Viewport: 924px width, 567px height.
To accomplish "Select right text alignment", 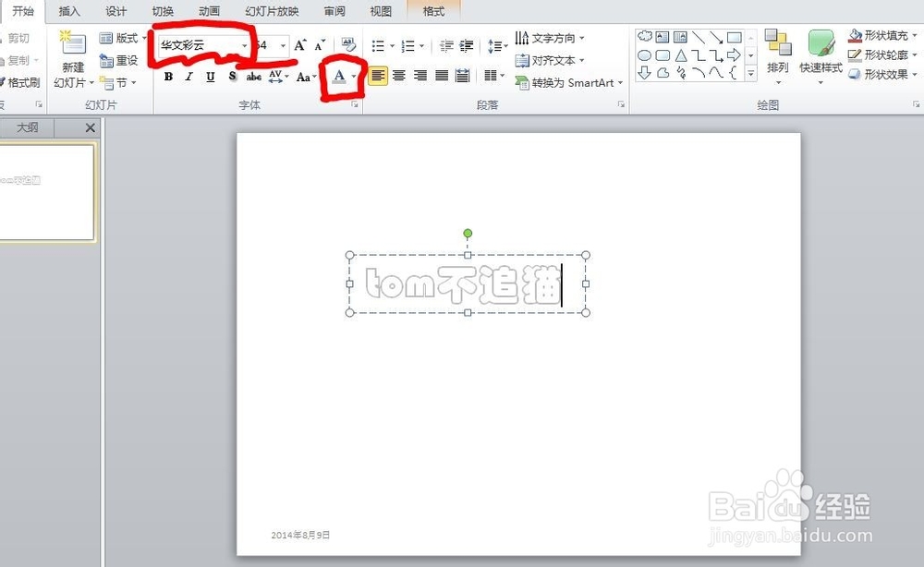I will [420, 76].
